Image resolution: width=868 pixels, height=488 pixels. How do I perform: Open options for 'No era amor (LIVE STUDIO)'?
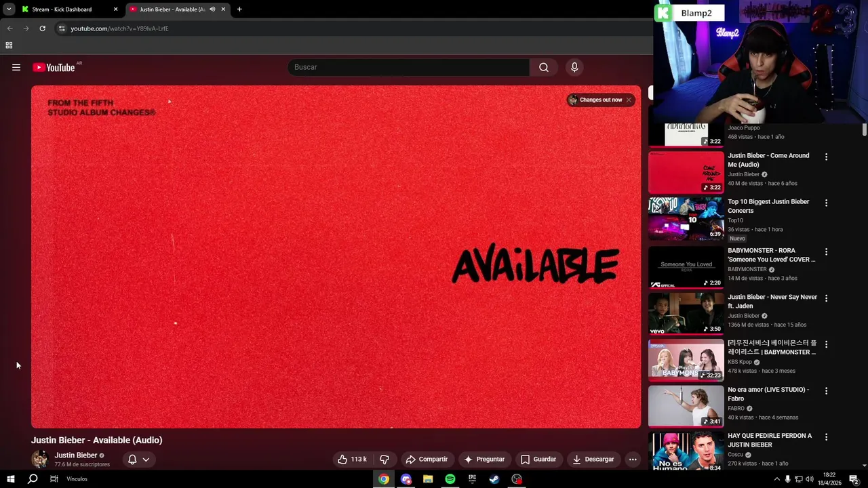[x=826, y=390]
